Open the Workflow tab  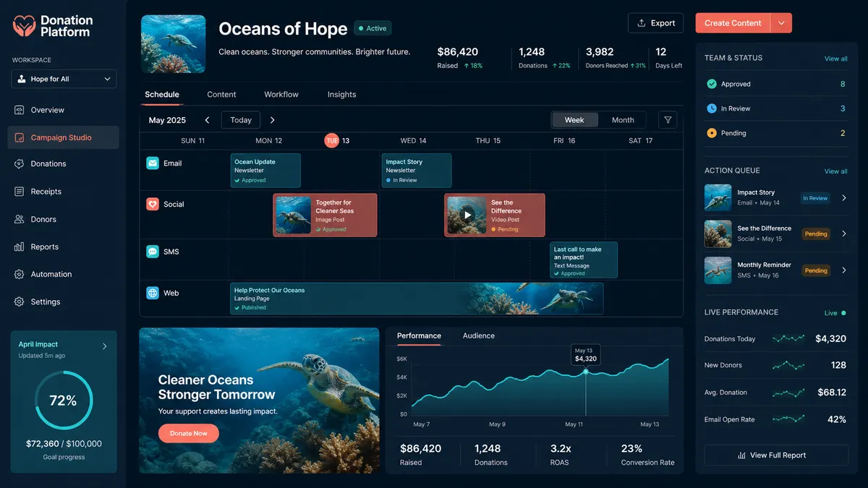pyautogui.click(x=281, y=95)
